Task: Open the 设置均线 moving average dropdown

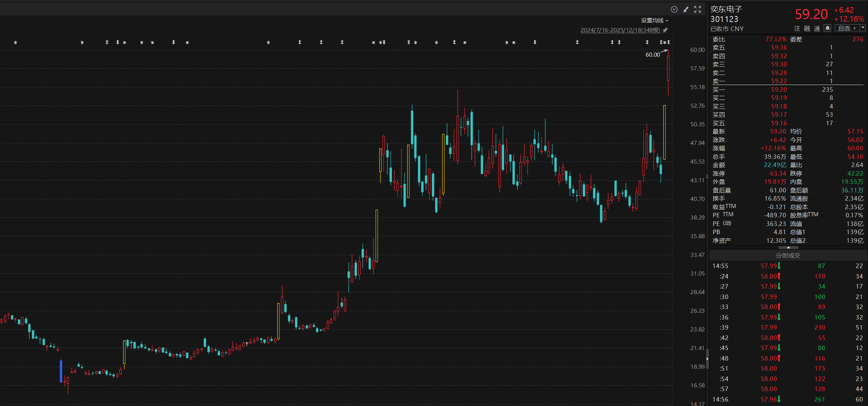Action: (x=654, y=21)
